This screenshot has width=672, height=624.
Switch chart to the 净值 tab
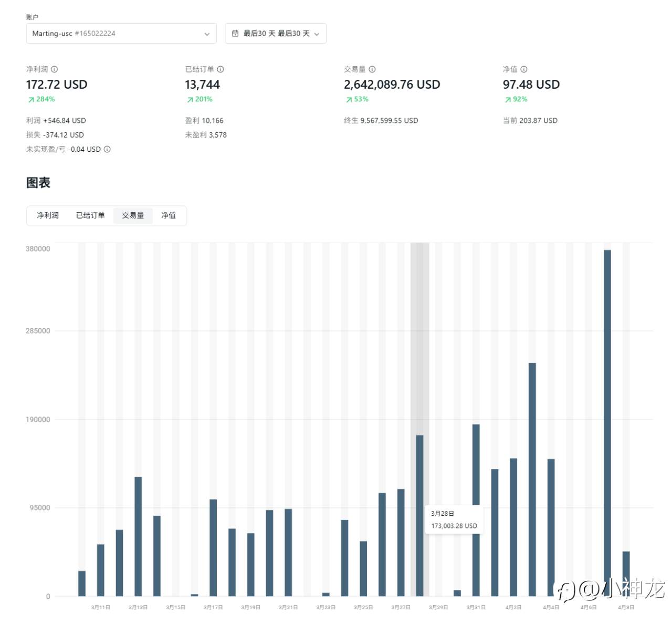pos(169,215)
